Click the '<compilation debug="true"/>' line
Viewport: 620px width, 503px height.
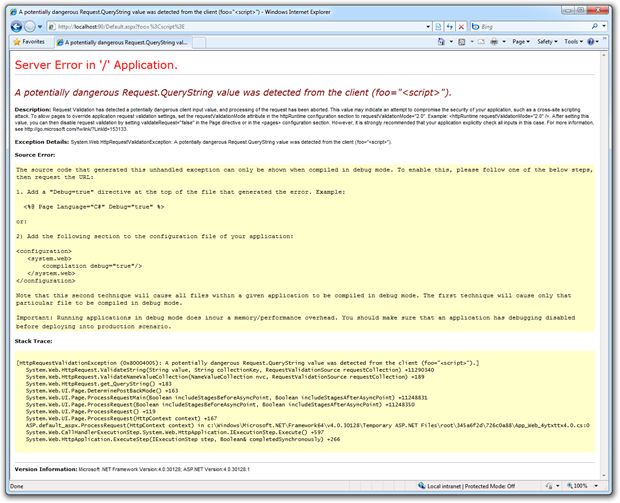click(92, 266)
